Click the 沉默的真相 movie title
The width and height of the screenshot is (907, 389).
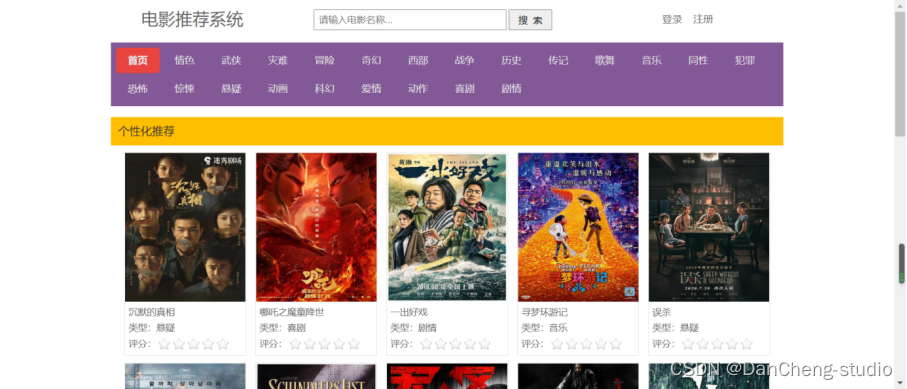[x=152, y=313]
